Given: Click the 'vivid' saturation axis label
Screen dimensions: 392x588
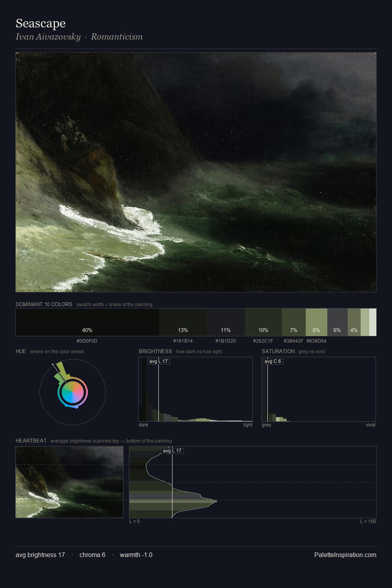Looking at the screenshot, I should point(370,425).
